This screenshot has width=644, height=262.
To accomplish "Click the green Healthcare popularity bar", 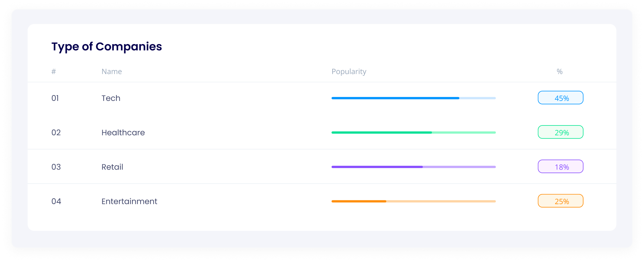I will 414,132.
